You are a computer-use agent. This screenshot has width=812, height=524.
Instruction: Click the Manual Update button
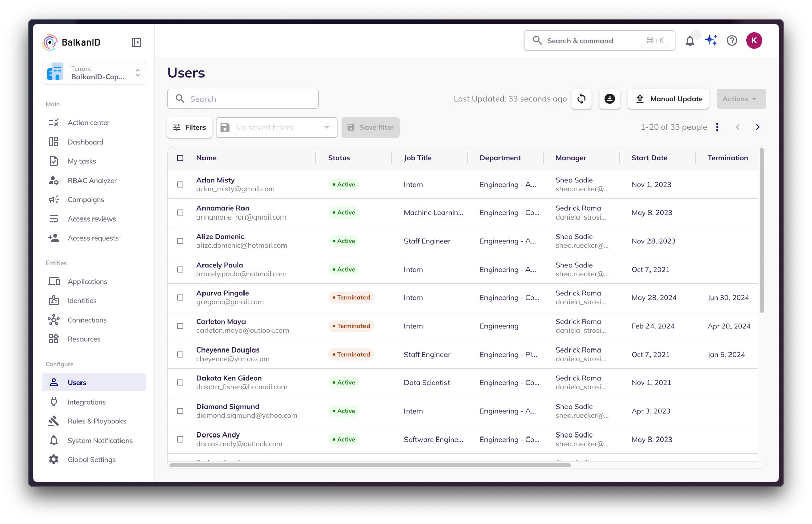pos(668,99)
